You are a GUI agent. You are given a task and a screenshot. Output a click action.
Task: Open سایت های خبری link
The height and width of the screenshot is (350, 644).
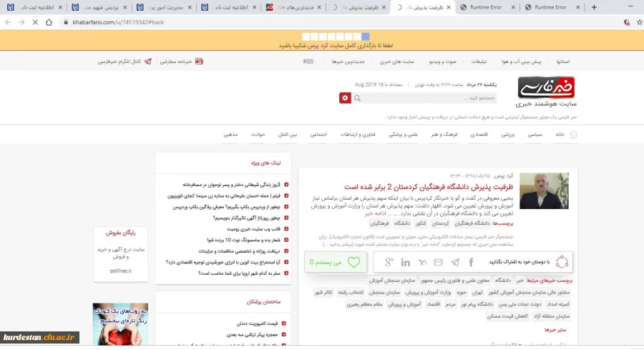(396, 62)
